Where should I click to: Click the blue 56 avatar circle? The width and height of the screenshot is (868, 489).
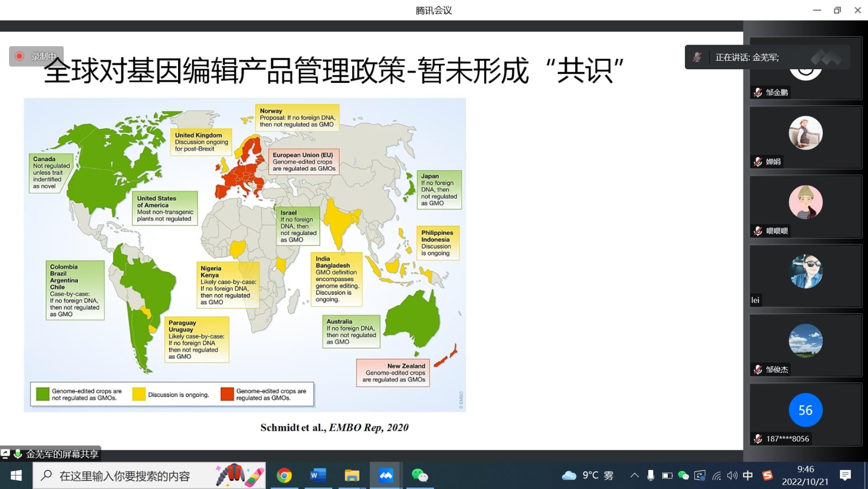click(805, 410)
